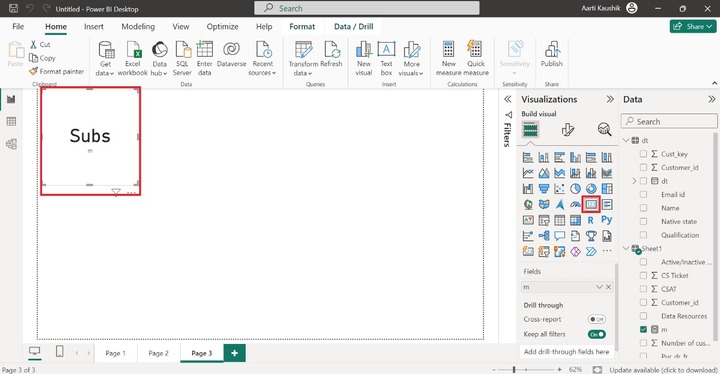Viewport: 720px width, 374px height.
Task: Check the Cust_key field
Action: pyautogui.click(x=643, y=154)
